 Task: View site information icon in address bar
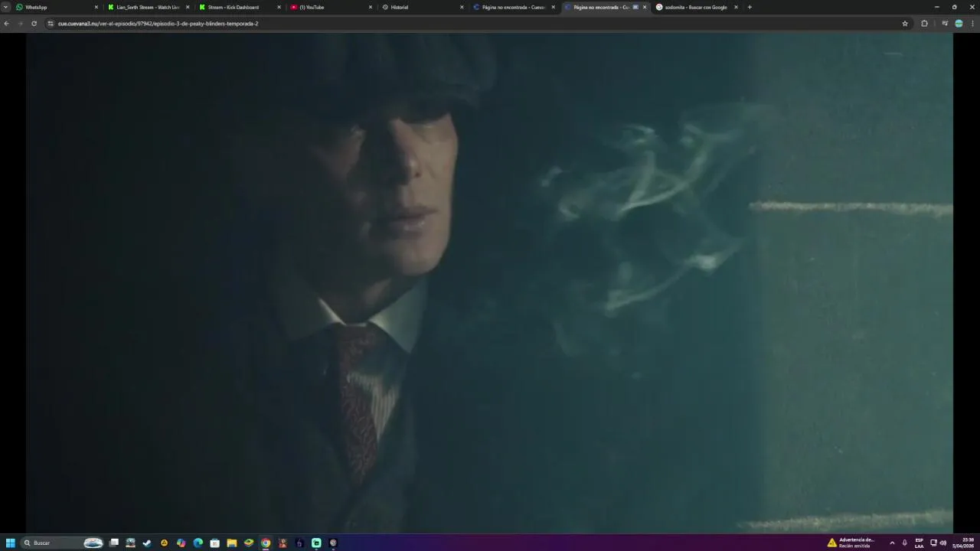click(51, 24)
